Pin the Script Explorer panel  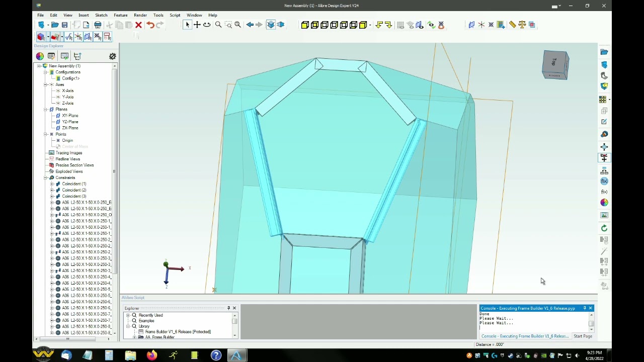click(x=228, y=308)
